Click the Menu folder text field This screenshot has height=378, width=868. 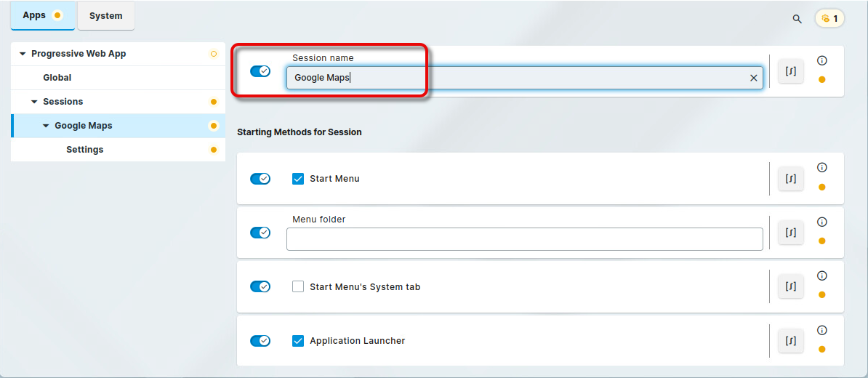(524, 239)
